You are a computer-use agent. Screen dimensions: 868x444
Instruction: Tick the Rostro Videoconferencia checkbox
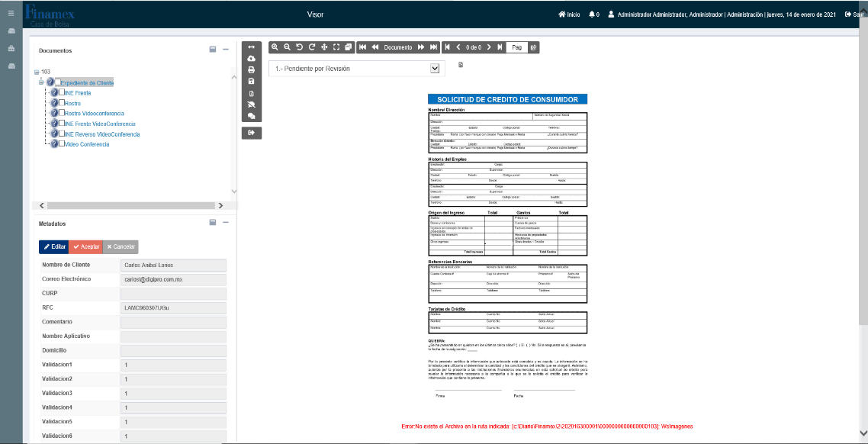(60, 114)
